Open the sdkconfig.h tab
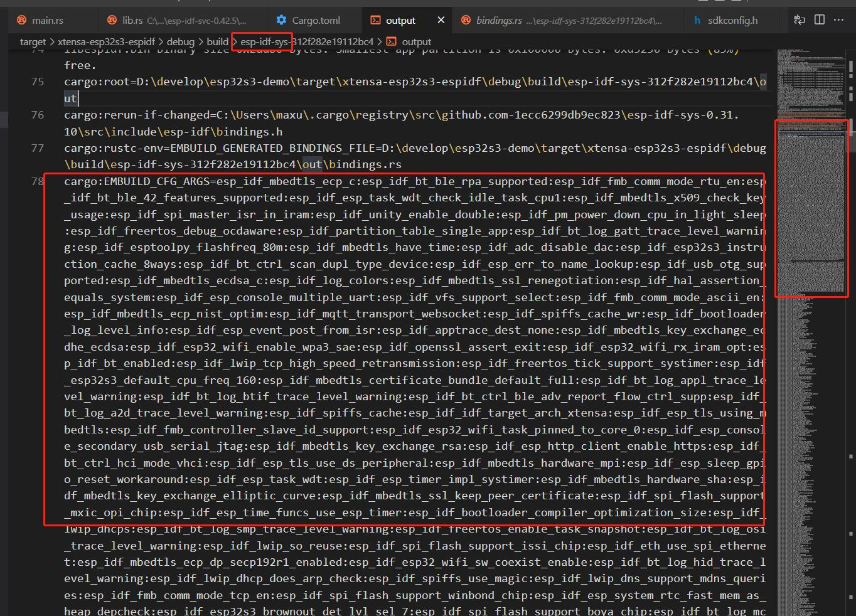The width and height of the screenshot is (856, 616). point(732,20)
